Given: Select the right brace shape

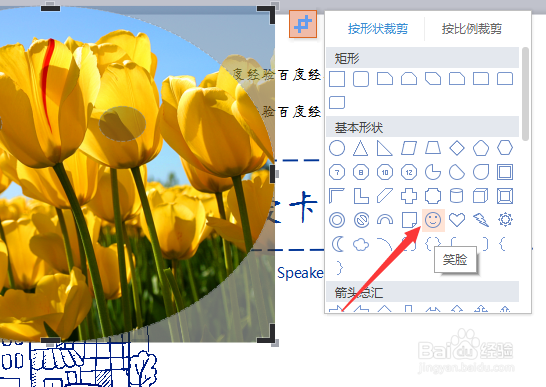Looking at the screenshot, I should click(340, 268).
